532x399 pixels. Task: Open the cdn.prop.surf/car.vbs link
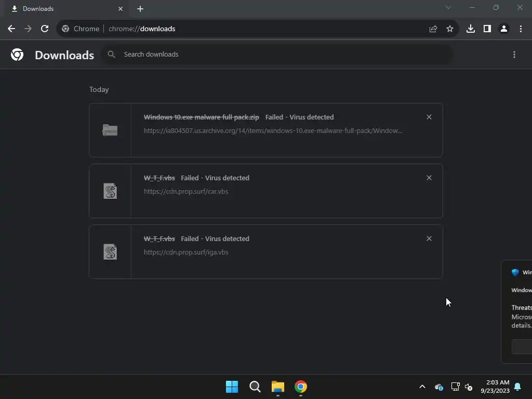point(186,191)
